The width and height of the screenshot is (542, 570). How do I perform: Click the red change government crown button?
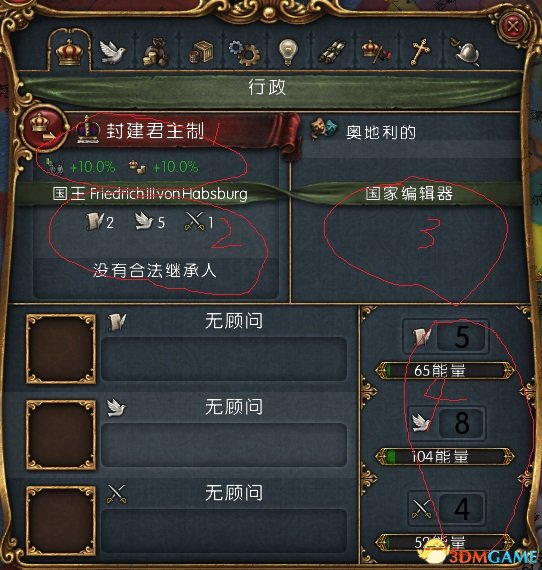tap(44, 127)
